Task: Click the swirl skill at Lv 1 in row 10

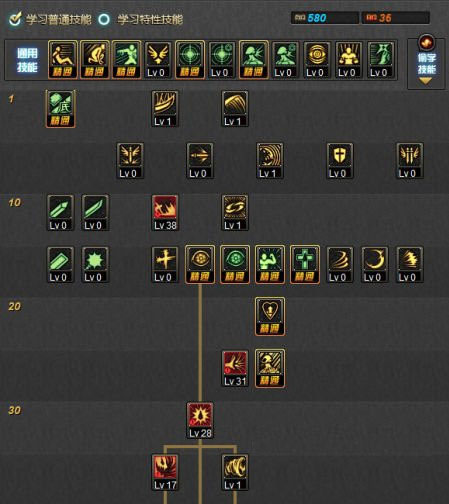Action: (x=235, y=213)
